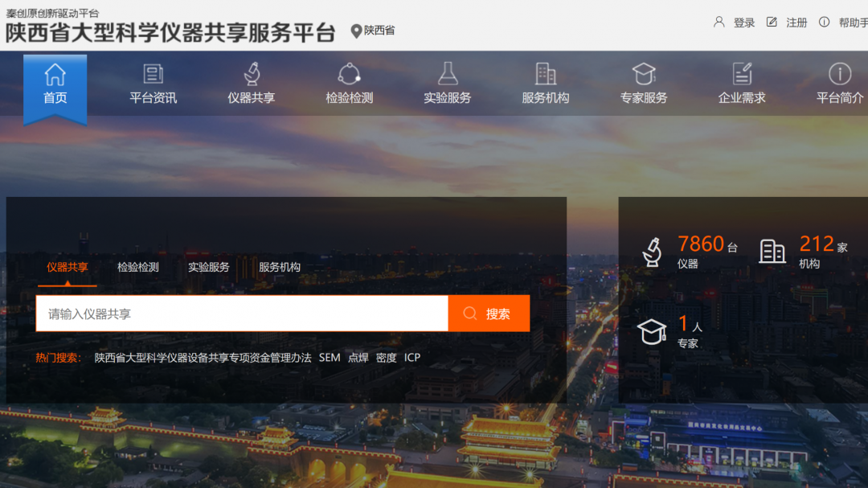Open 检验检测 navigation icon
This screenshot has height=488, width=868.
click(x=349, y=75)
